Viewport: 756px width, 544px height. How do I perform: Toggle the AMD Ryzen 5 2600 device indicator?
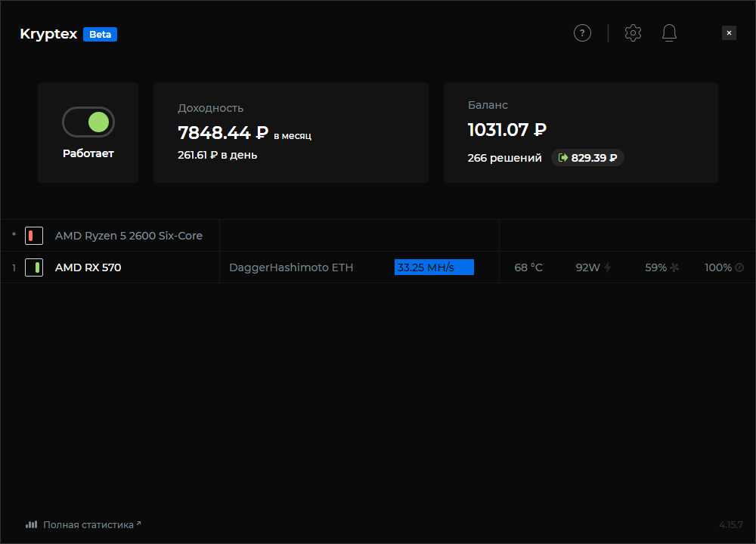tap(34, 236)
